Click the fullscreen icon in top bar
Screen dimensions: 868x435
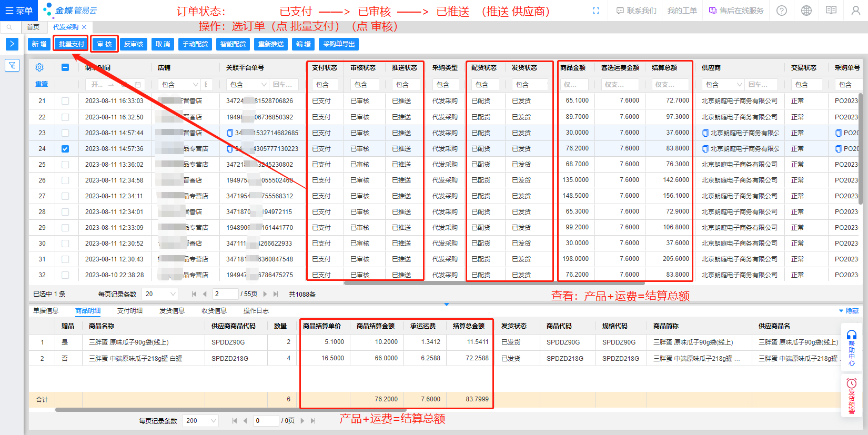point(596,11)
